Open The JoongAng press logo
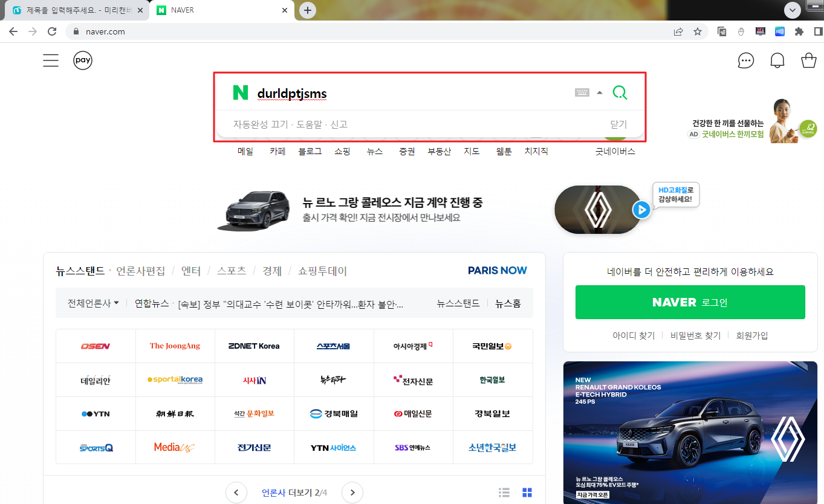 click(175, 346)
